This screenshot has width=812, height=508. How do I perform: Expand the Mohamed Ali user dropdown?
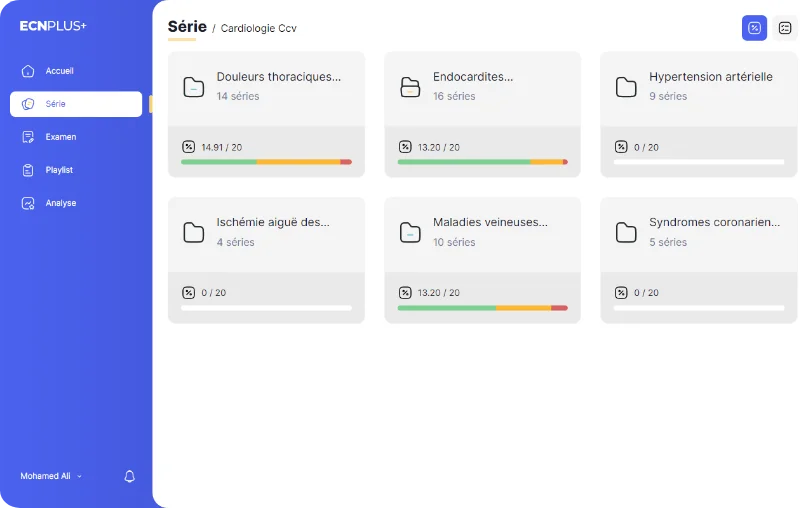pos(51,476)
